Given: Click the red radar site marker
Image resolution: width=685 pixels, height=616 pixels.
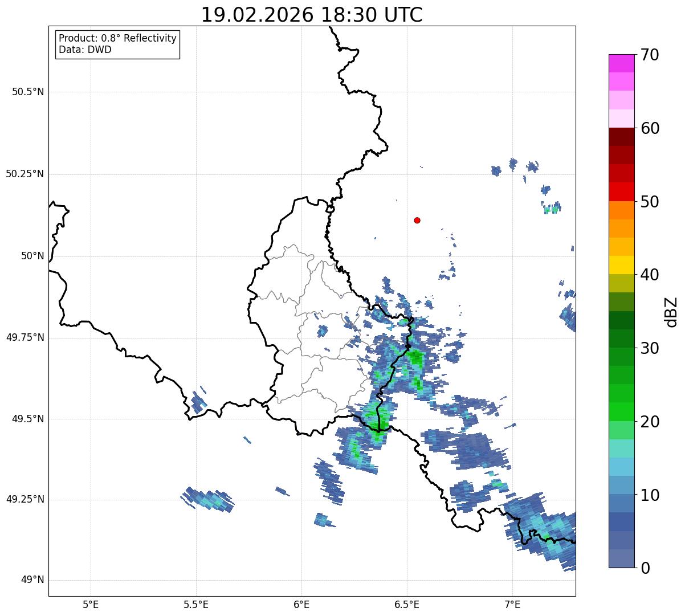Looking at the screenshot, I should pos(417,220).
